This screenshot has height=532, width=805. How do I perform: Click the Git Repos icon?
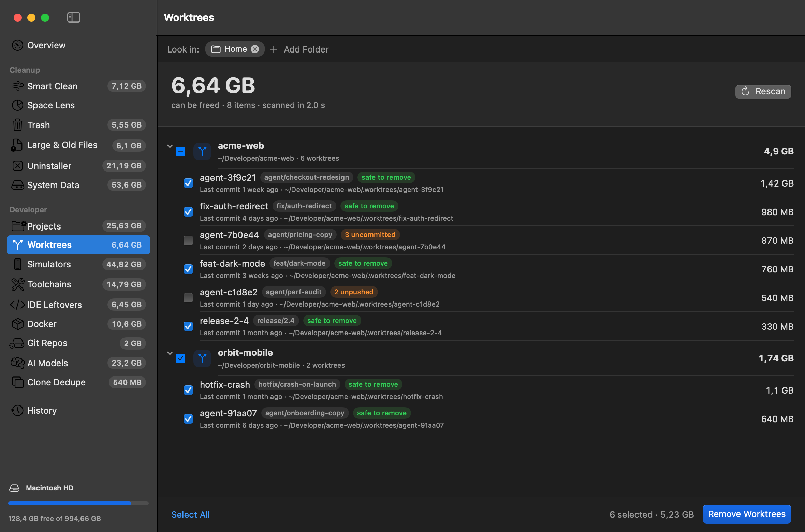click(16, 343)
